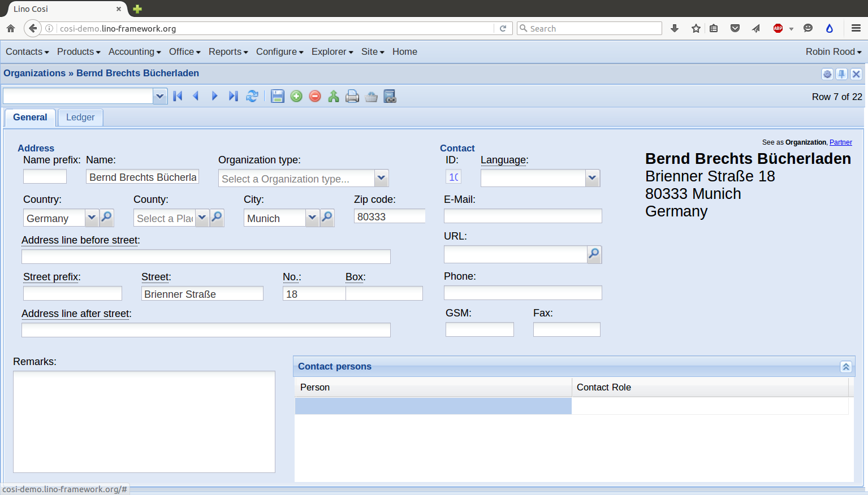Open Products menu

click(79, 51)
